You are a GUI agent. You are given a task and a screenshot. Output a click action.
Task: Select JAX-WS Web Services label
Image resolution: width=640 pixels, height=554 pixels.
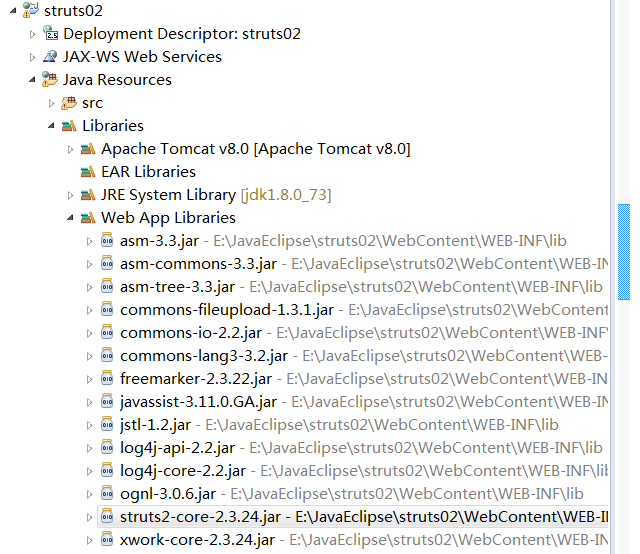pos(142,56)
